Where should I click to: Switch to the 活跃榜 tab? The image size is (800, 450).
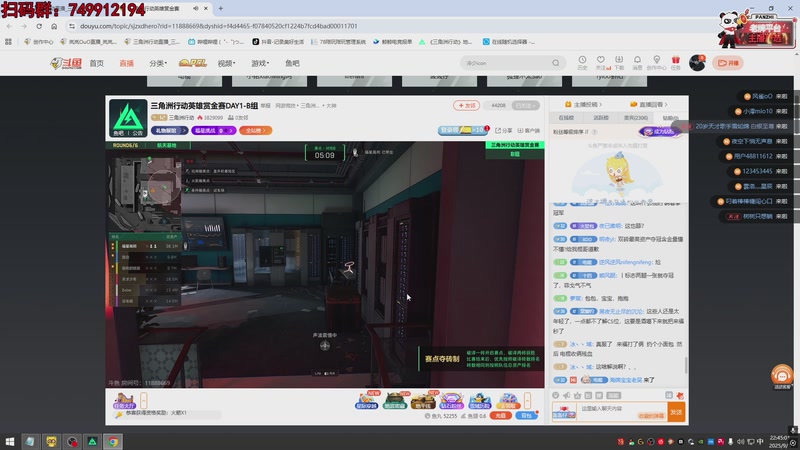click(x=601, y=118)
